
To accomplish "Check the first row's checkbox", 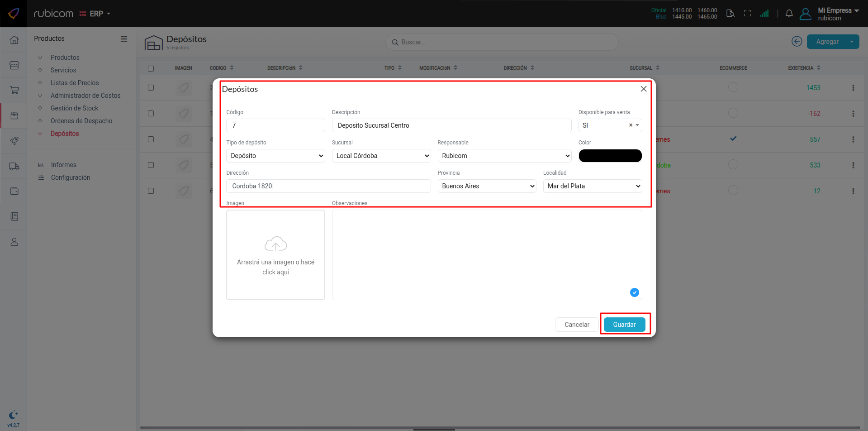I will coord(151,88).
